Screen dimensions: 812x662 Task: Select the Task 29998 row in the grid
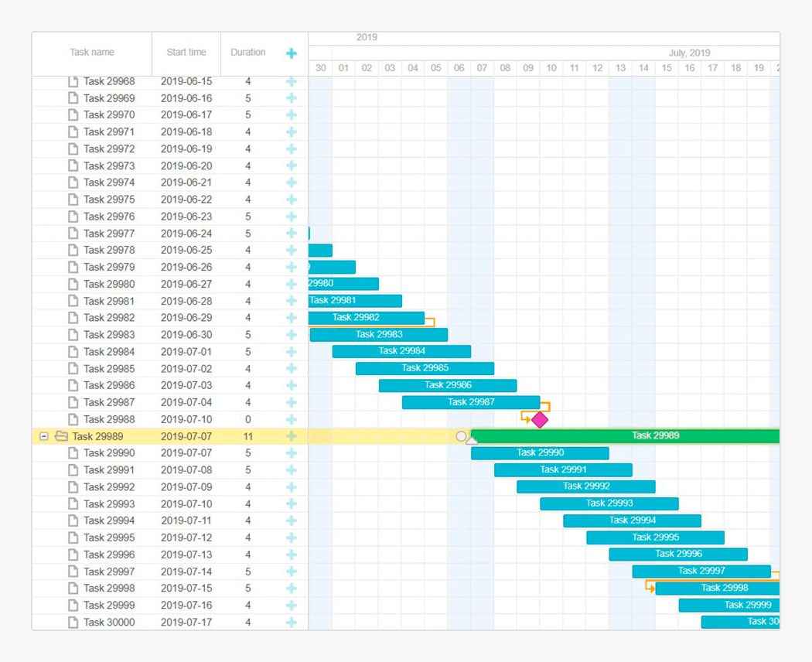point(109,589)
